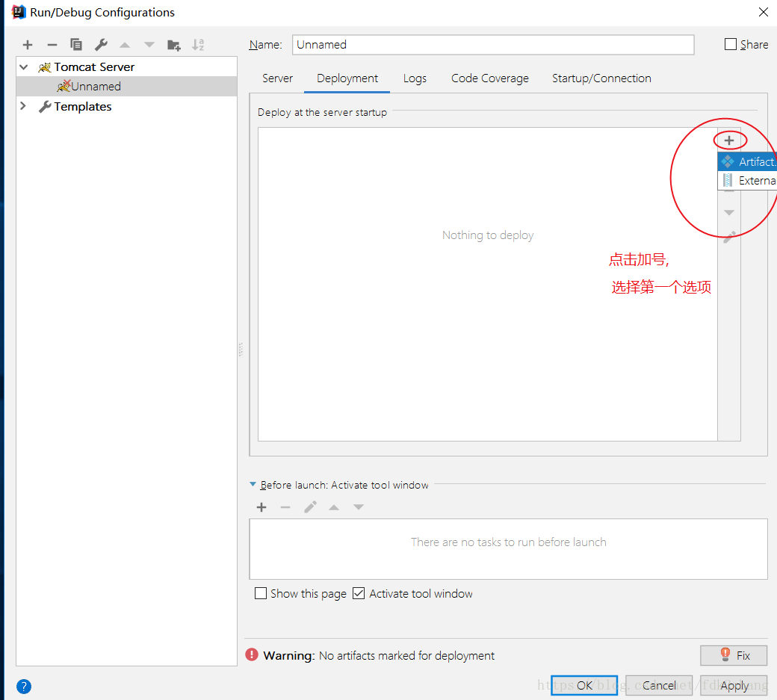The width and height of the screenshot is (777, 700).
Task: Click the Name input field
Action: click(x=493, y=45)
